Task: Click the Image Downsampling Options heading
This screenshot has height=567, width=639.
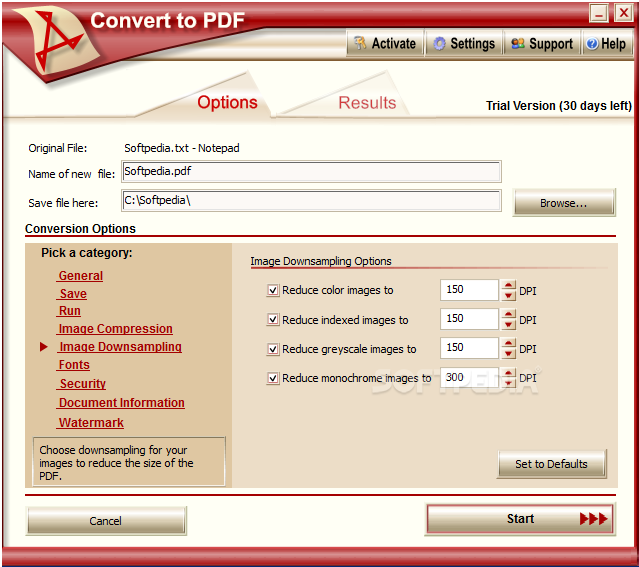Action: tap(321, 261)
